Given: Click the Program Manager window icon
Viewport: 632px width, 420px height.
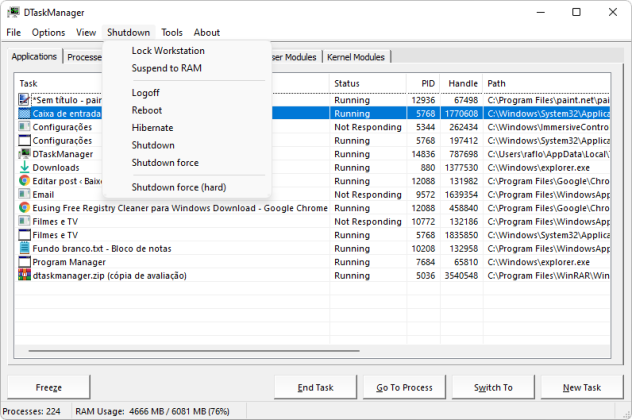Looking at the screenshot, I should click(x=24, y=262).
